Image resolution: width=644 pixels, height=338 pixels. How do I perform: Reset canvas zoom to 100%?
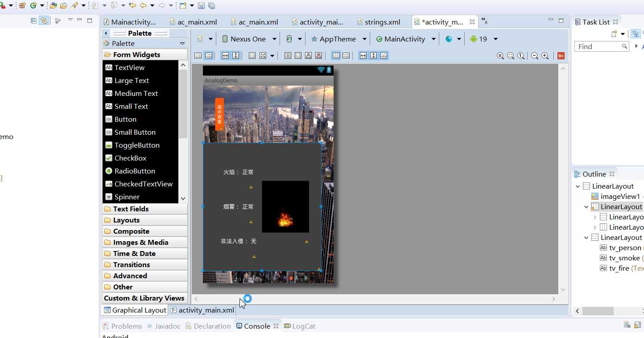pos(521,56)
